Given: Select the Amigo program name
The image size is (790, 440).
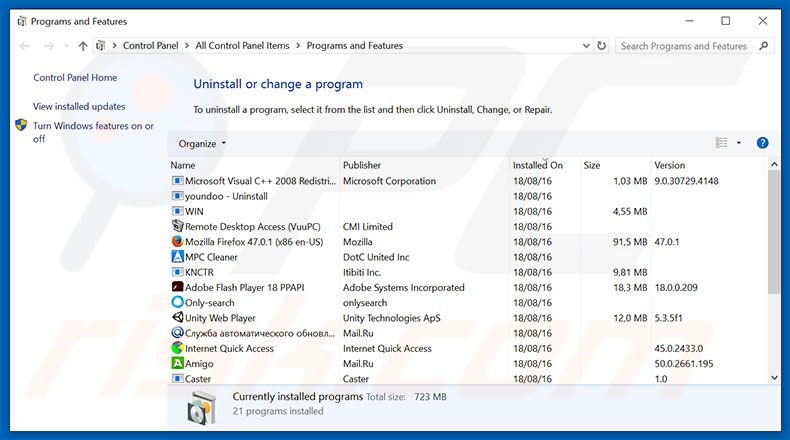Looking at the screenshot, I should pos(199,363).
